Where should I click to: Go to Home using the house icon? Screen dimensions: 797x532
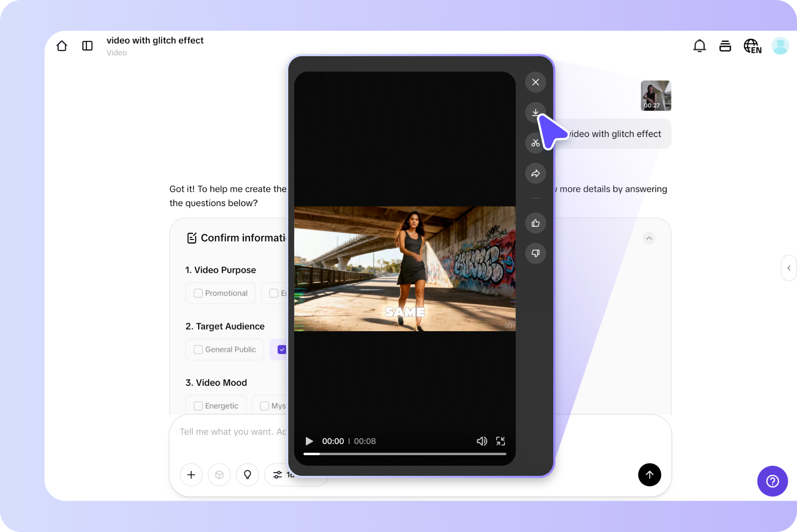click(x=61, y=46)
